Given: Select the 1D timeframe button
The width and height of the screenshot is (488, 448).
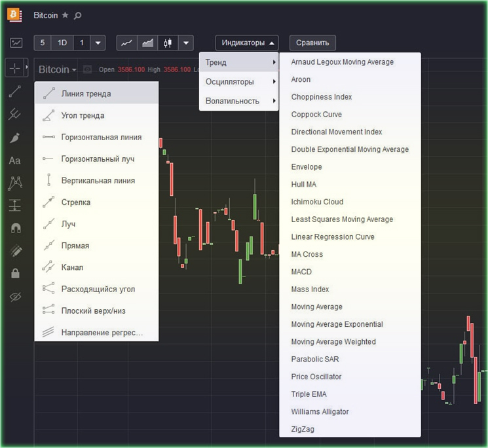Looking at the screenshot, I should pos(63,43).
